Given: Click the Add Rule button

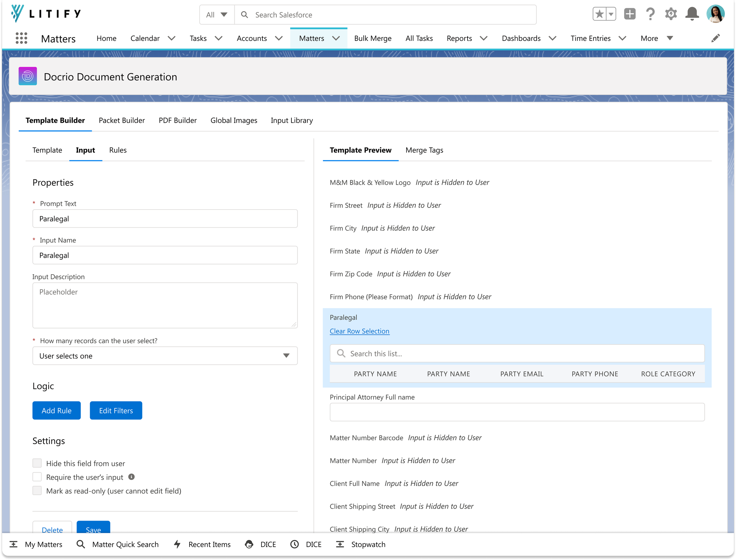Looking at the screenshot, I should coord(57,411).
